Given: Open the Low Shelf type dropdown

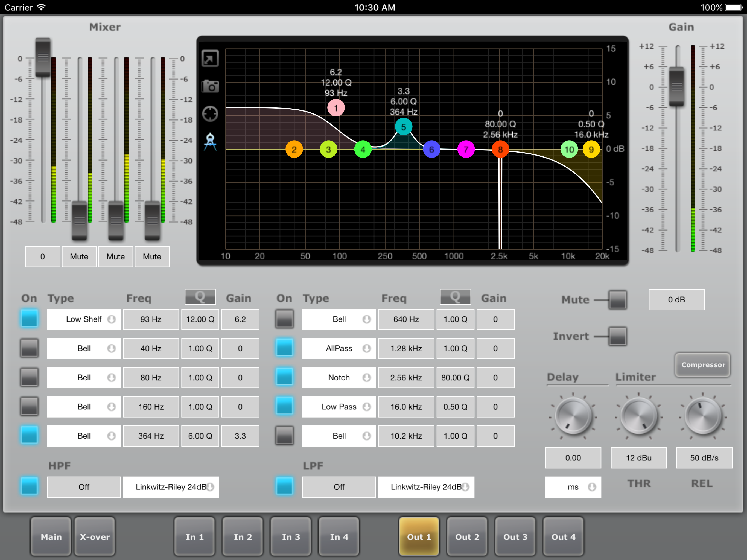Looking at the screenshot, I should click(x=84, y=319).
